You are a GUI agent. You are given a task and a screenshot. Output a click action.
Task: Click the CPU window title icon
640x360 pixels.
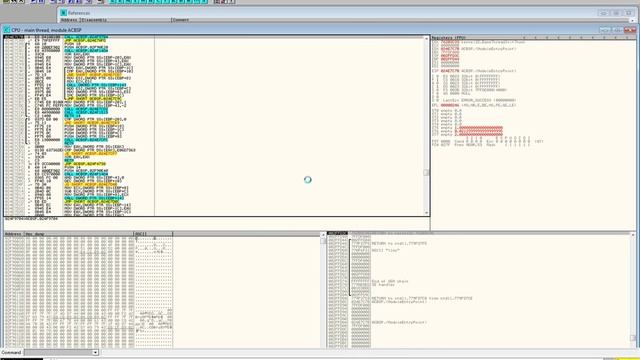[x=7, y=30]
